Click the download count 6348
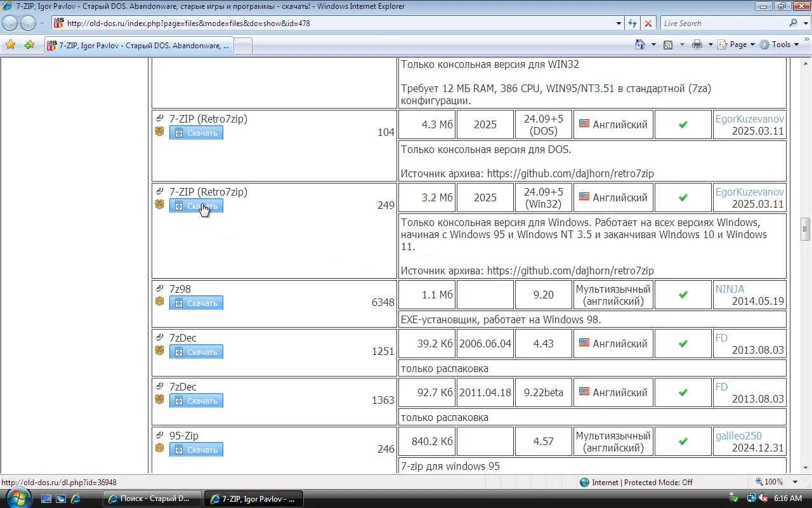812x508 pixels. (x=383, y=302)
